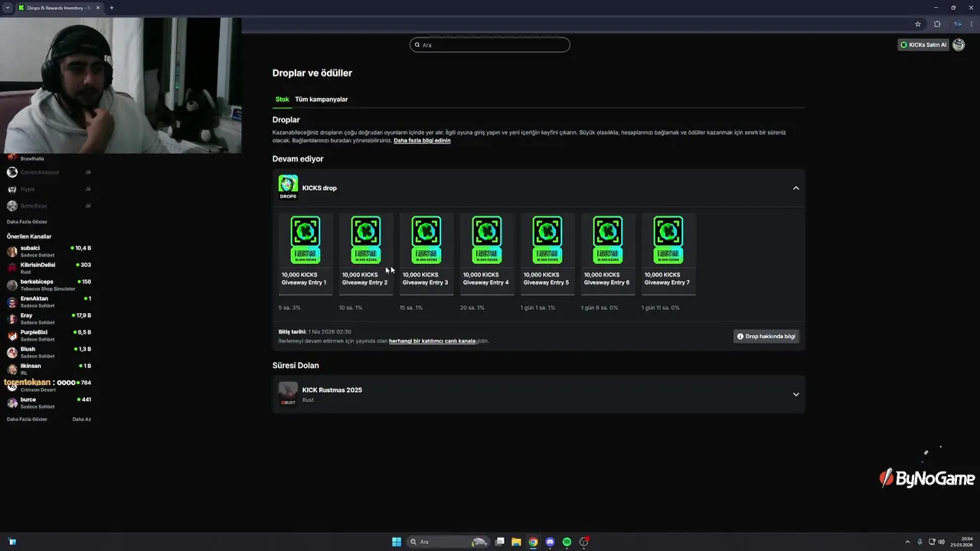This screenshot has height=551, width=980.
Task: Open the Chrome profile icon in toolbar
Action: pos(957,24)
